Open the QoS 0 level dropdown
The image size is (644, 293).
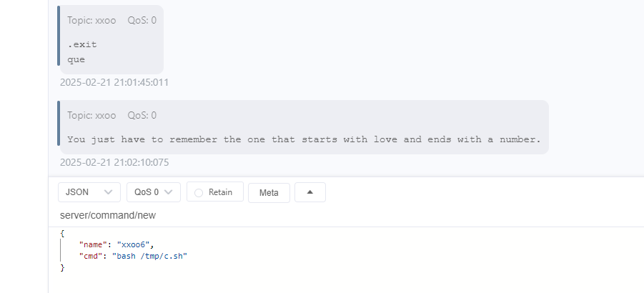tap(153, 192)
